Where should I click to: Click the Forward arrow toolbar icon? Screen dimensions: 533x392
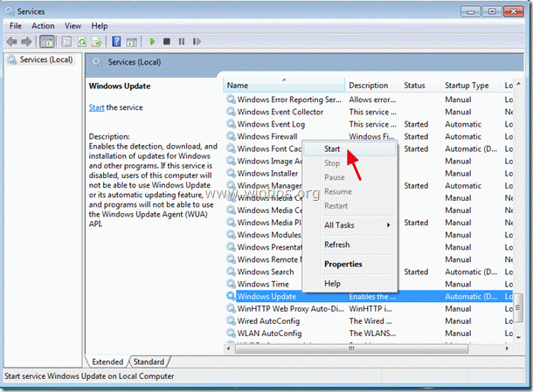point(26,42)
